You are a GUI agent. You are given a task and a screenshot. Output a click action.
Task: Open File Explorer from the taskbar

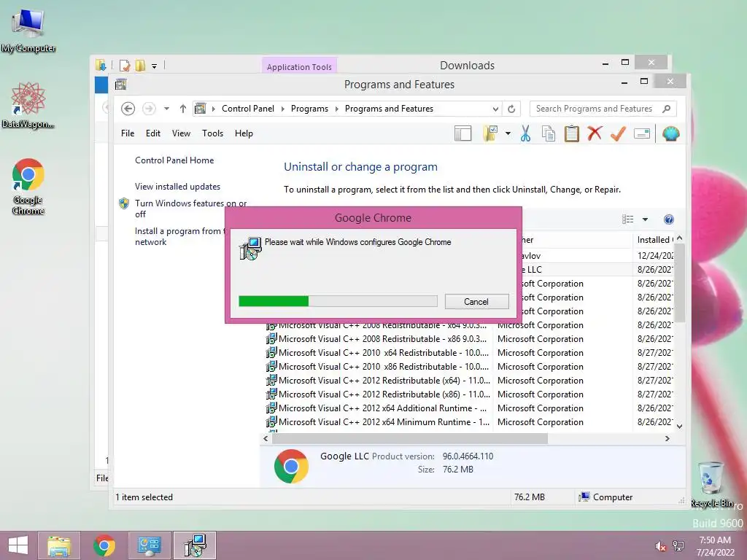pos(59,545)
